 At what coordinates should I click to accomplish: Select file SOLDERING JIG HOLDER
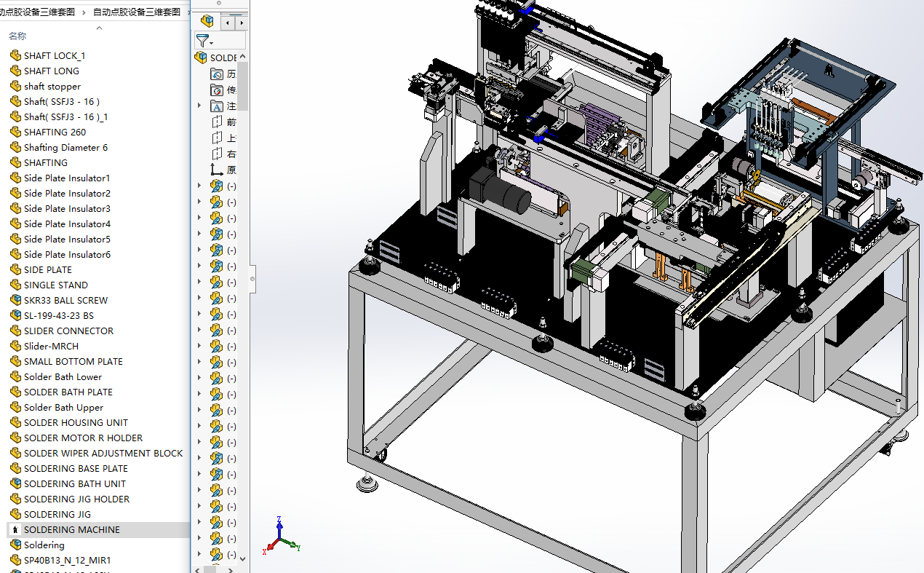click(x=76, y=499)
